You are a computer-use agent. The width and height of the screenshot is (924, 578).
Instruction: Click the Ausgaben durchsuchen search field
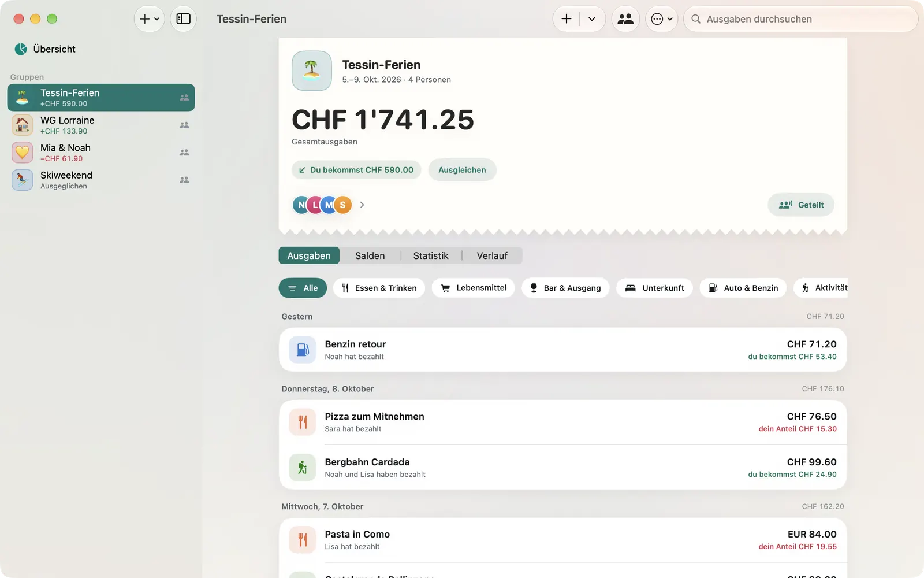[801, 19]
